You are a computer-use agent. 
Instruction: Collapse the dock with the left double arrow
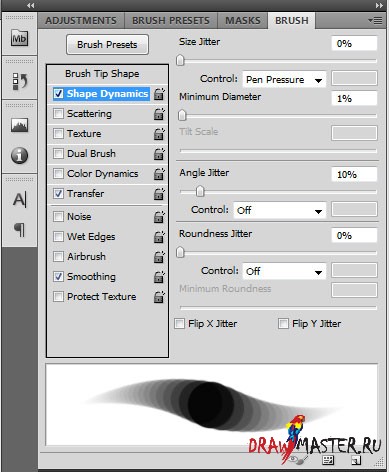coord(30,5)
